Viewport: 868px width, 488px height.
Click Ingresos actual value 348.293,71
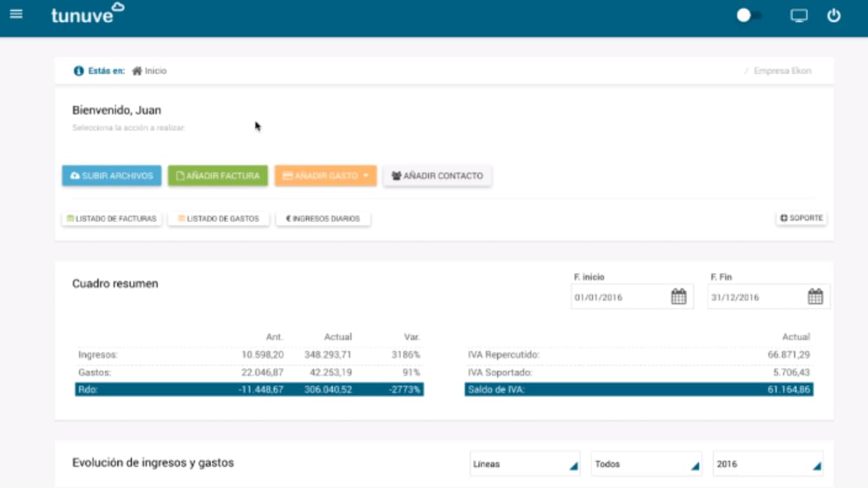pyautogui.click(x=328, y=355)
